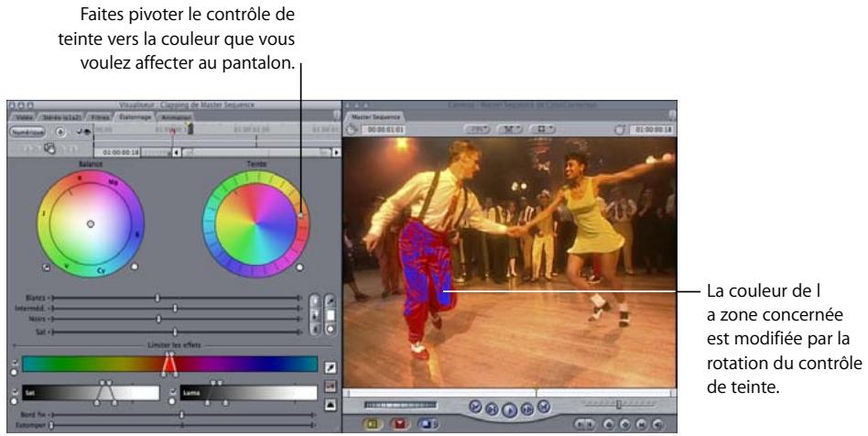Screen dimensions: 868x436
Task: Select the Filtres tab
Action: coord(100,117)
